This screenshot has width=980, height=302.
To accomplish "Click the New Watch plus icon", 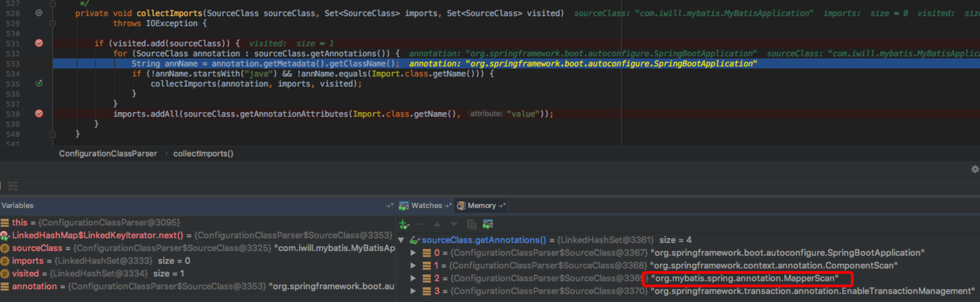I will pos(404,224).
